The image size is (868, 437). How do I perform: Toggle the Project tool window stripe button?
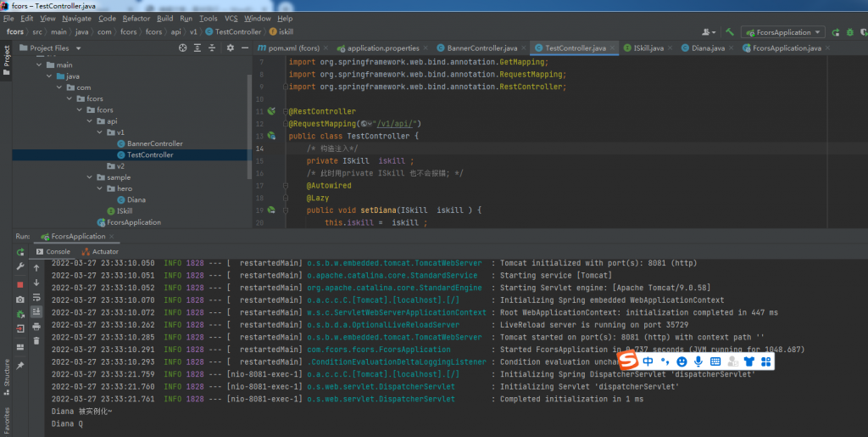pos(6,61)
